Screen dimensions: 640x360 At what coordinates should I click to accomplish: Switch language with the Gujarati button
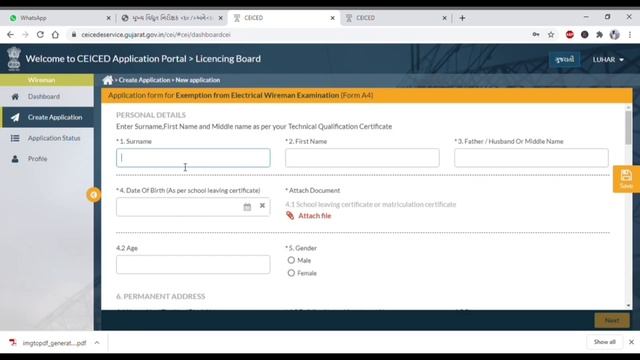(x=564, y=60)
